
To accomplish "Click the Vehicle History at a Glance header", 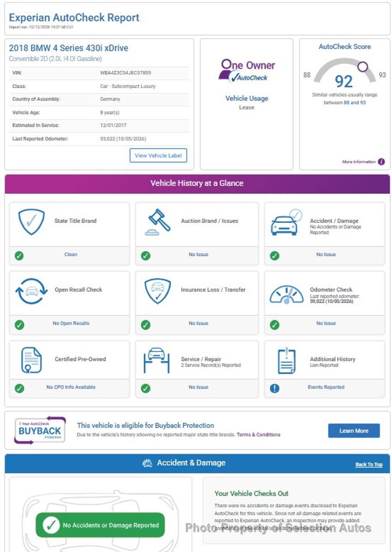I will click(197, 183).
